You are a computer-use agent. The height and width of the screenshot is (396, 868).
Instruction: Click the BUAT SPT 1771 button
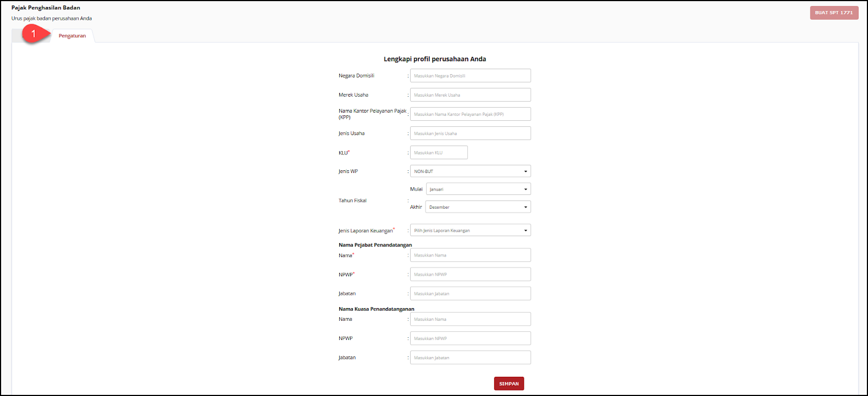pyautogui.click(x=833, y=13)
